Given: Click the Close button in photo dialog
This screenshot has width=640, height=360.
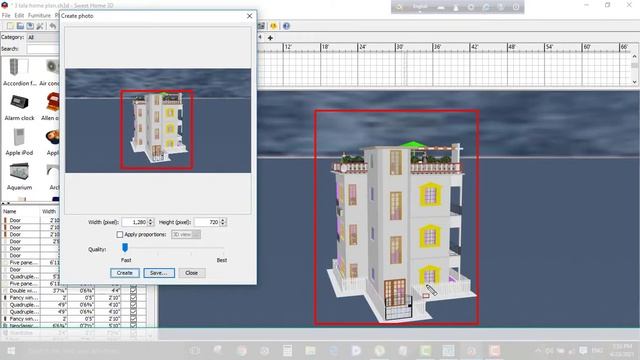Looking at the screenshot, I should pos(191,273).
